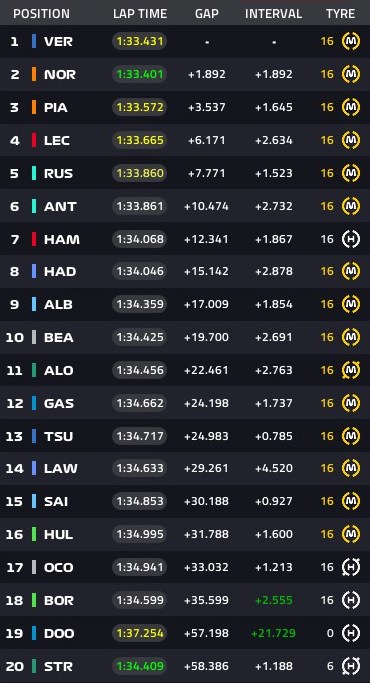Click Doohan's hard tyre icon
The image size is (370, 683).
tap(351, 633)
